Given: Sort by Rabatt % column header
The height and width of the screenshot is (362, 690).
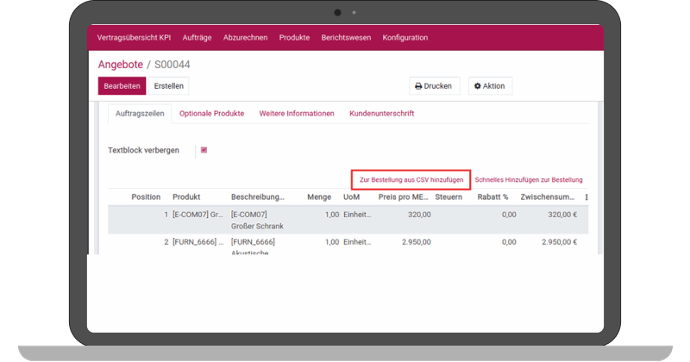Looking at the screenshot, I should pyautogui.click(x=492, y=197).
